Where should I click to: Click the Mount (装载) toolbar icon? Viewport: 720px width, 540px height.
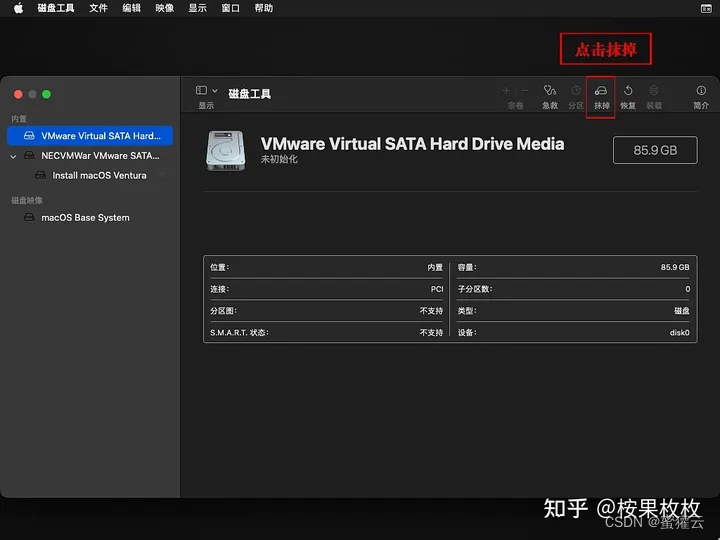pos(653,90)
